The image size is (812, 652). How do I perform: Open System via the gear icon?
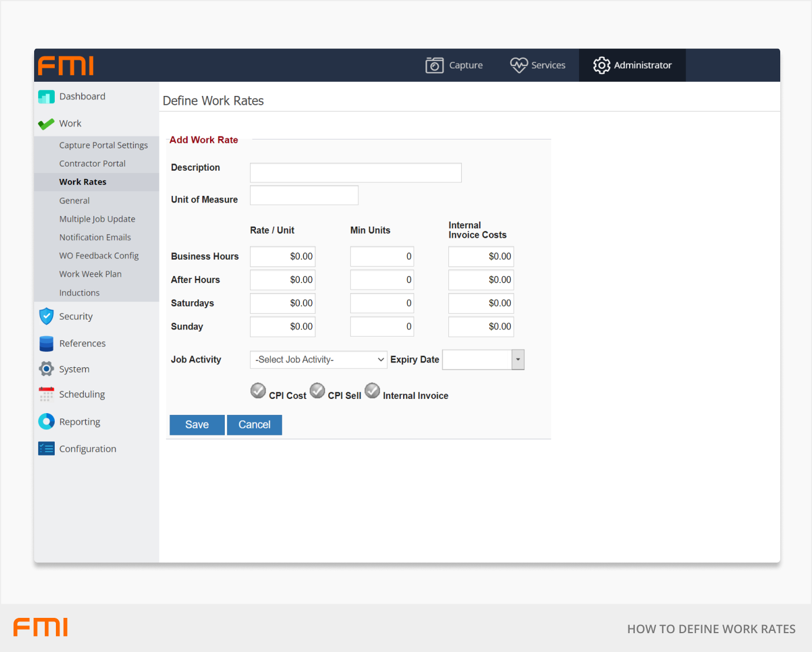pyautogui.click(x=46, y=369)
